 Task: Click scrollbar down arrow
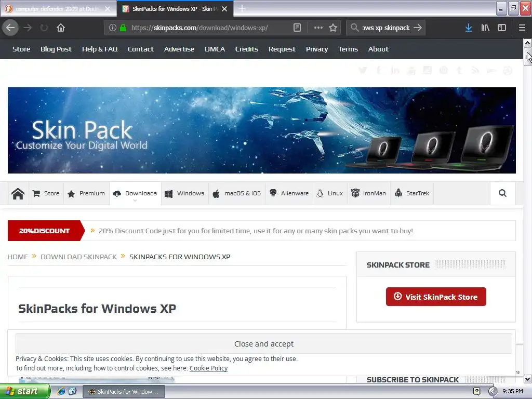pos(527,379)
